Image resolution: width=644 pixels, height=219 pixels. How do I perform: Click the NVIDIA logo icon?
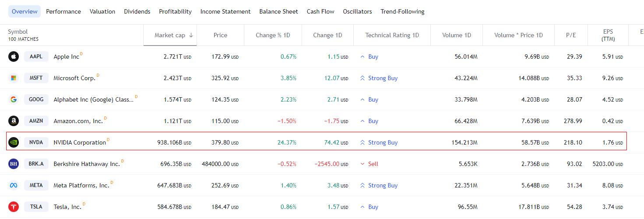coord(14,142)
